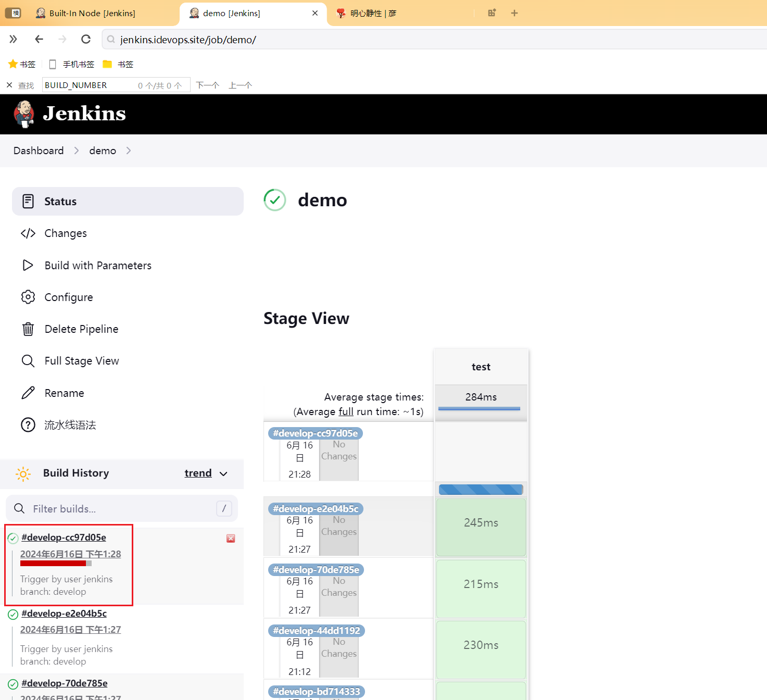Click the browser reload button
The image size is (767, 700).
point(86,39)
